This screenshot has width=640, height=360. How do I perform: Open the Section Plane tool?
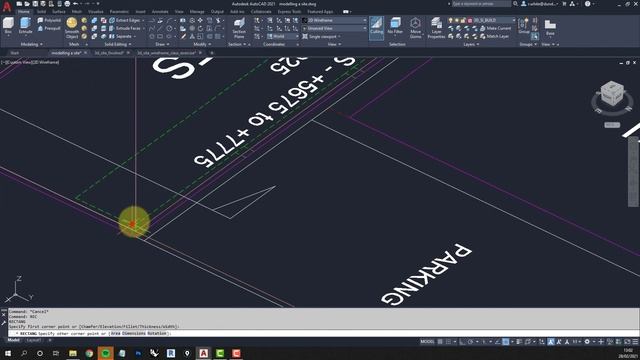[x=239, y=28]
